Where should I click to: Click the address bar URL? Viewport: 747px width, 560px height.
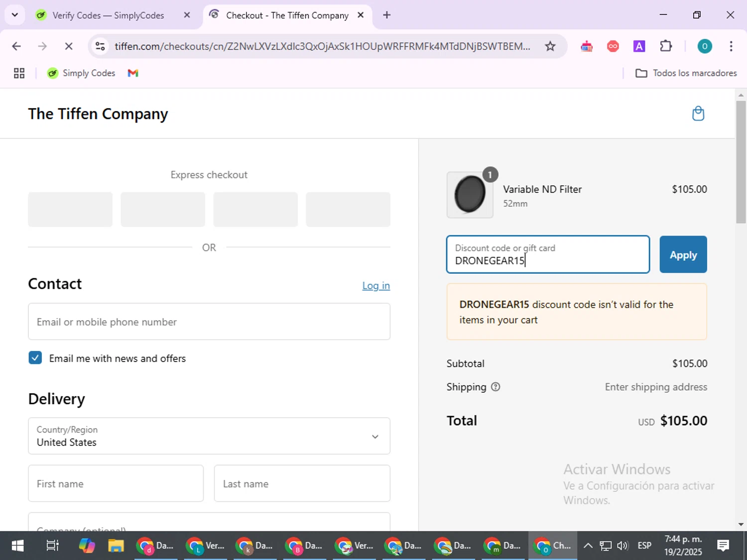point(322,46)
